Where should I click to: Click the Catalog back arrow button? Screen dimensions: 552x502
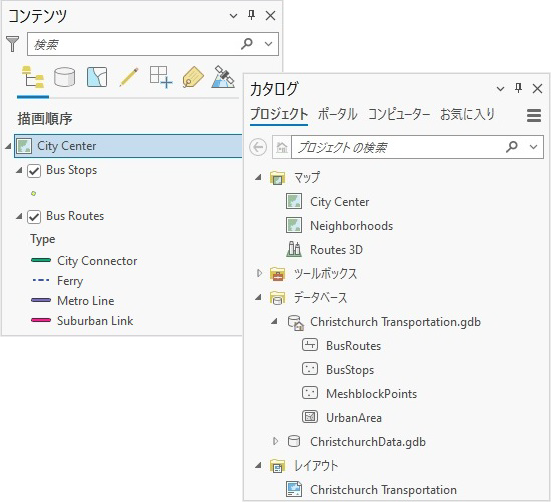(258, 147)
